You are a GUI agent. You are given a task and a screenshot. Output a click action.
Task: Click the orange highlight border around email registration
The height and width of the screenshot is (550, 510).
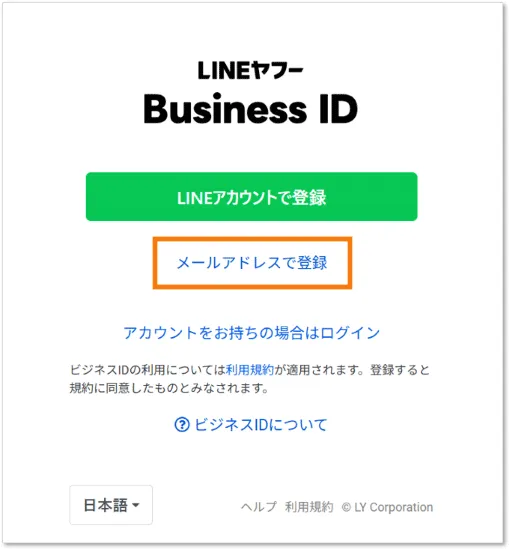pos(252,263)
